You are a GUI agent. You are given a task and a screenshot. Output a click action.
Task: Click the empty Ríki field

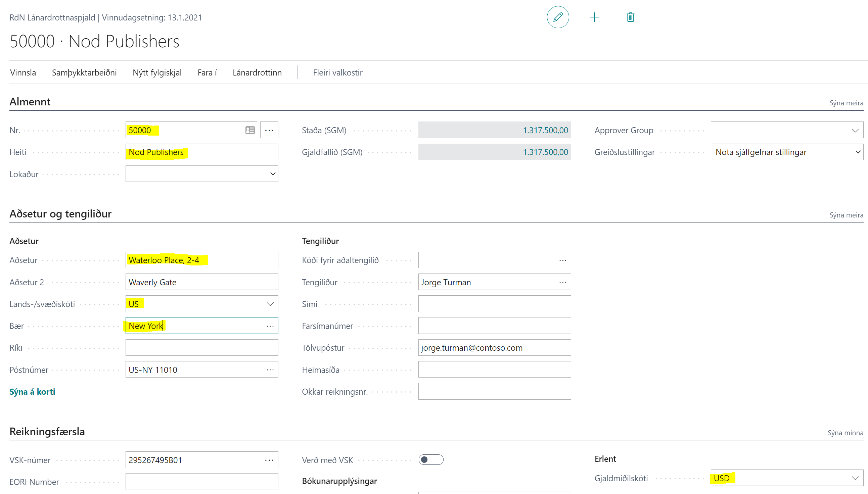(x=202, y=348)
